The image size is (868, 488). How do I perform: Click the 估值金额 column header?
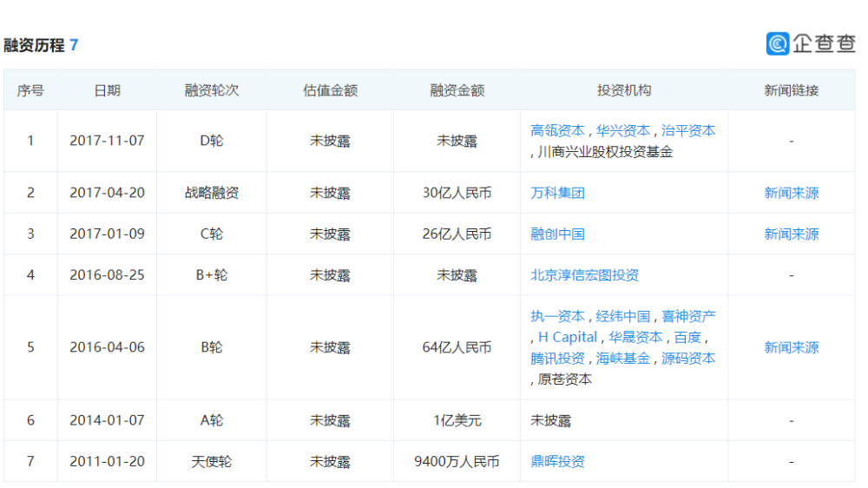pyautogui.click(x=330, y=90)
